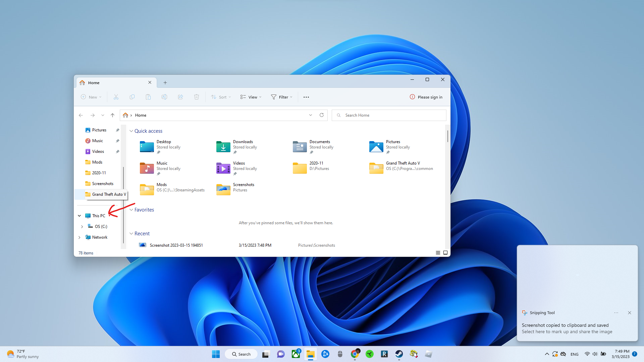Click the Please sign in button
The height and width of the screenshot is (362, 644).
pos(426,97)
